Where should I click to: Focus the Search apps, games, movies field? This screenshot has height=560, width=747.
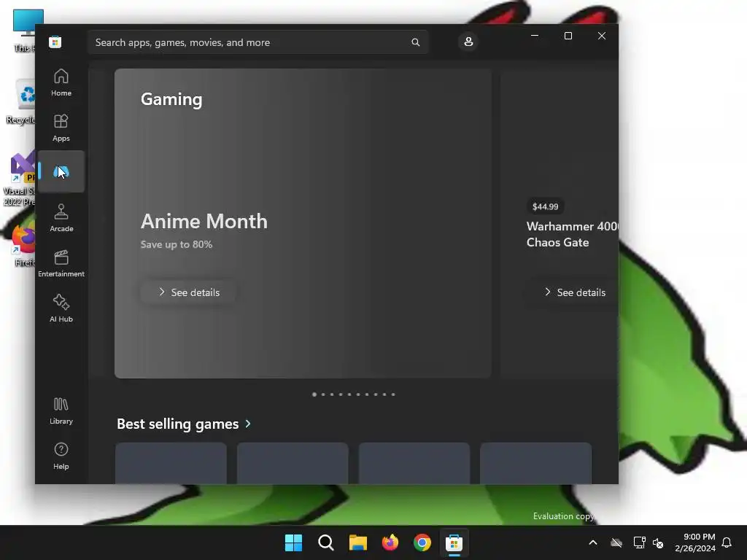click(258, 42)
